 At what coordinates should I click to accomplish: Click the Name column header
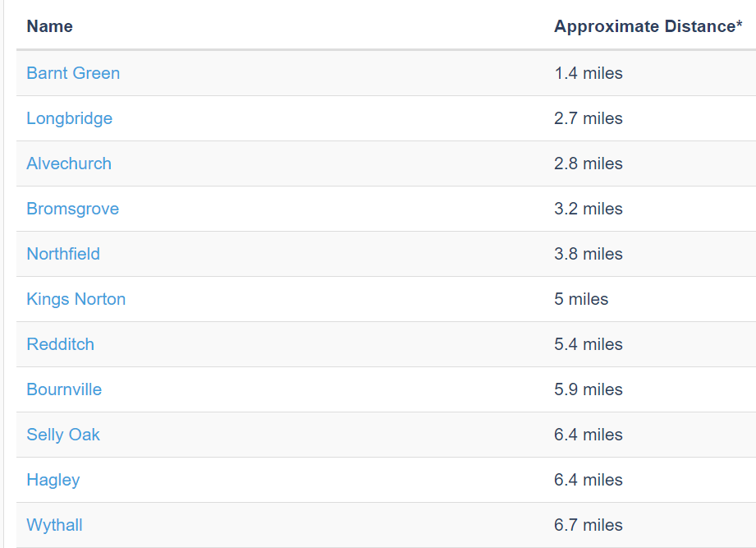tap(49, 26)
